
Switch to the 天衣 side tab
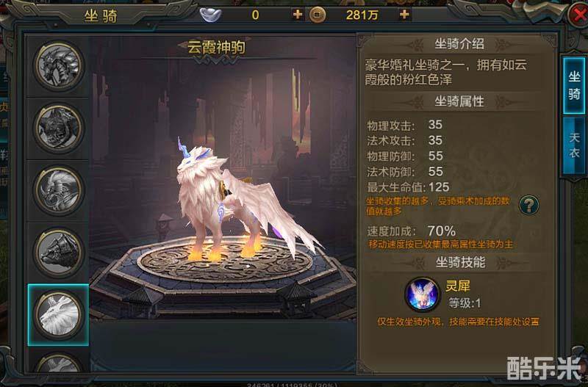(x=574, y=145)
